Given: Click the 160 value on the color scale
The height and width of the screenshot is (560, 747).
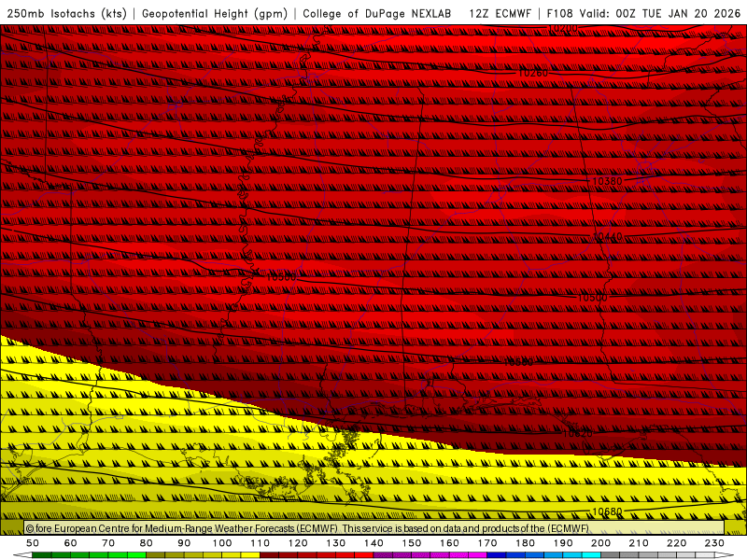Looking at the screenshot, I should (449, 543).
